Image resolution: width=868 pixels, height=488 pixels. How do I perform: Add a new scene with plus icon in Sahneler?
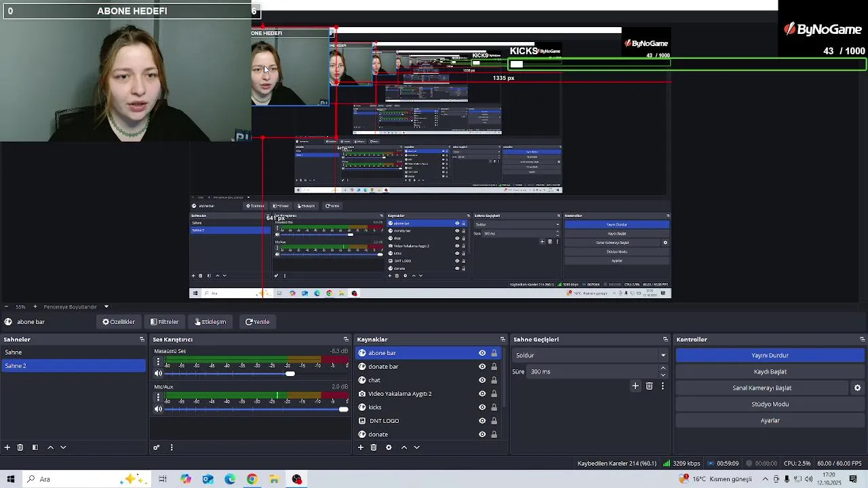7,447
